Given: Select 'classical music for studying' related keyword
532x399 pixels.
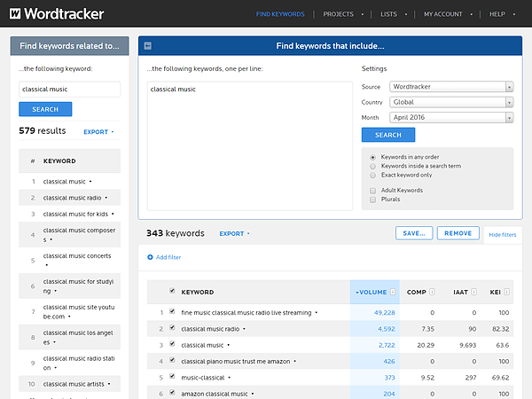Looking at the screenshot, I should (x=78, y=286).
